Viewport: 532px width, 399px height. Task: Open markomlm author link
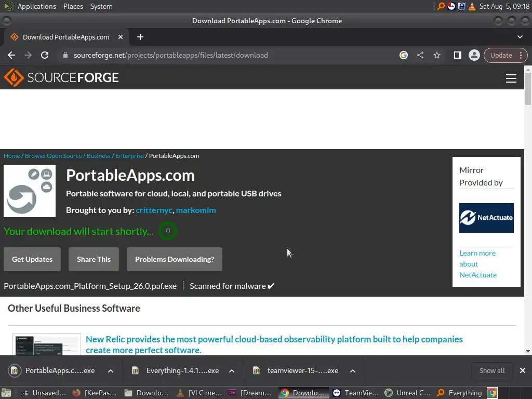(x=196, y=210)
